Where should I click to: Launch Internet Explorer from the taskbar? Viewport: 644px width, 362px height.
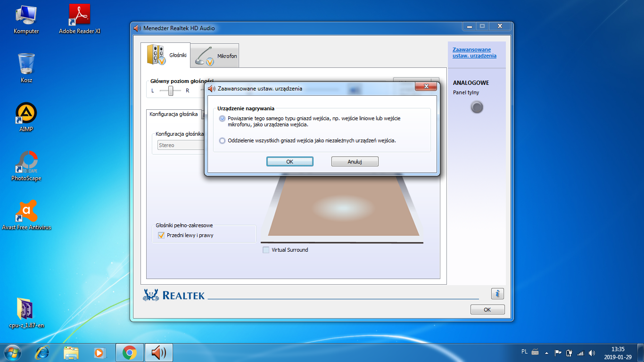(x=42, y=353)
